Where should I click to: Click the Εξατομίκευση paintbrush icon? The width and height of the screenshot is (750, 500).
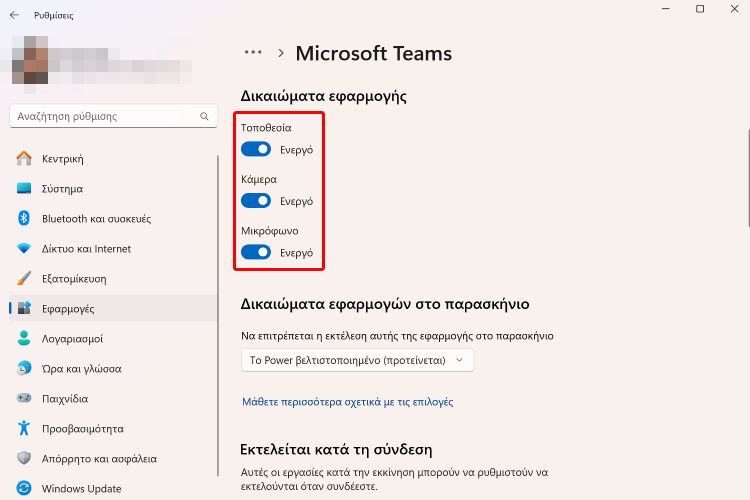(24, 278)
